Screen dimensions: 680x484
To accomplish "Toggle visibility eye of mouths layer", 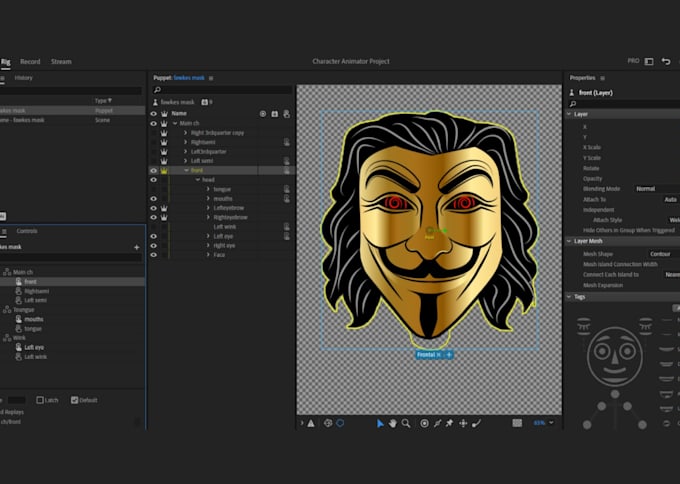I will click(x=154, y=199).
